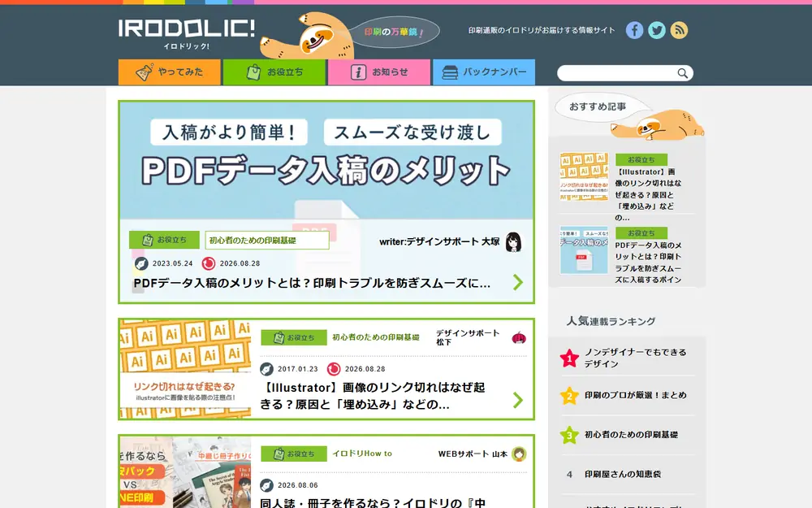Image resolution: width=812 pixels, height=508 pixels.
Task: Click the clipboard icon on お役立ち tab
Action: [x=253, y=72]
